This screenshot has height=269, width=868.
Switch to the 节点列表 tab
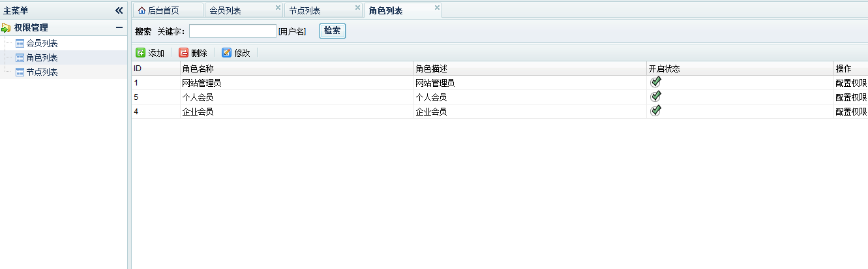[305, 11]
